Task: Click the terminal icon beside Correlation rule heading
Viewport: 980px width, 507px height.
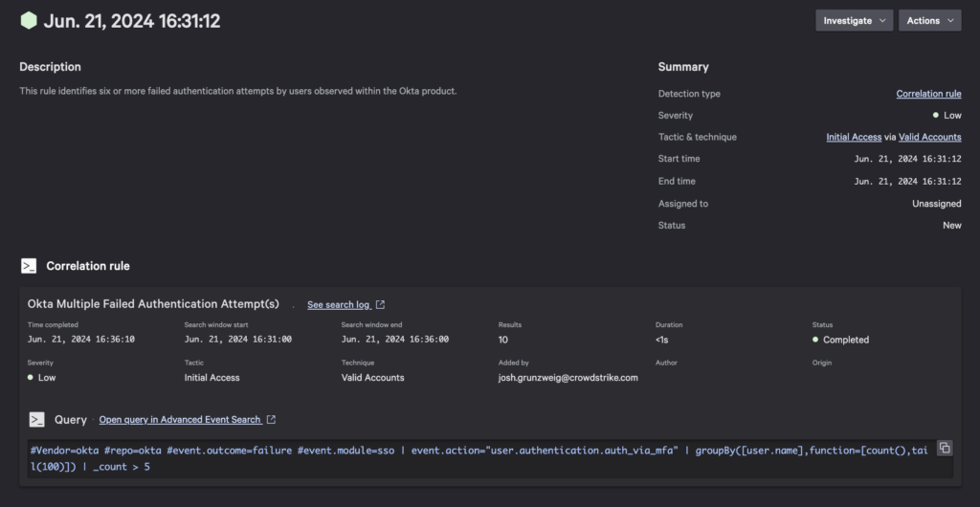Action: (29, 266)
